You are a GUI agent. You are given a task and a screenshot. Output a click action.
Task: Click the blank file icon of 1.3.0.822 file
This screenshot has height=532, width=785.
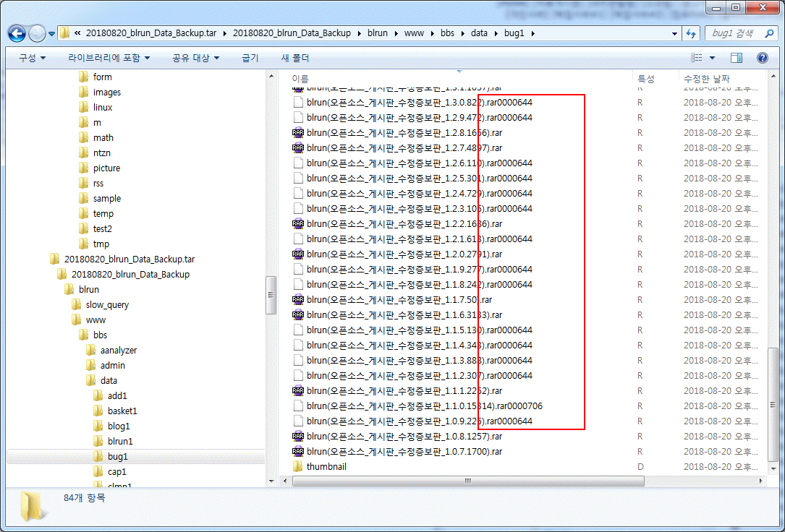coord(298,102)
